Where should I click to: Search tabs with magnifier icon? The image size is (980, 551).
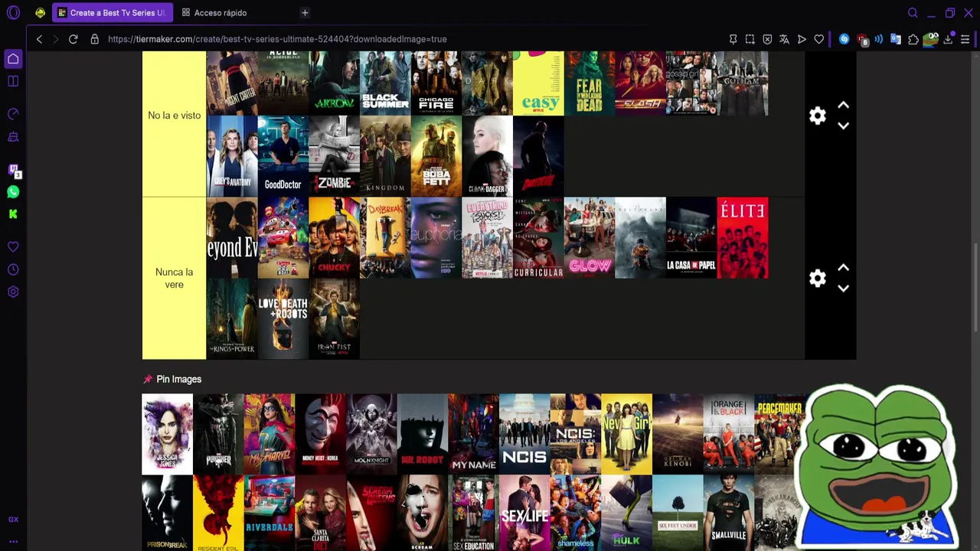click(x=913, y=13)
